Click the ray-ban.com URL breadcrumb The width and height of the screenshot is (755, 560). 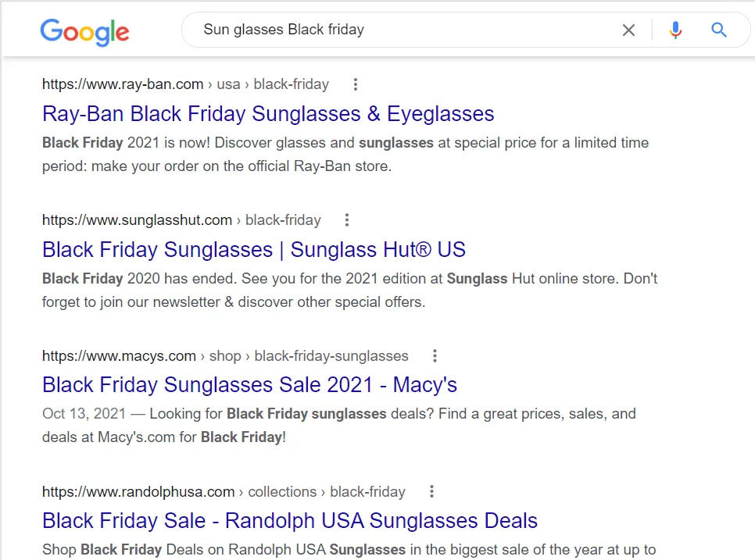coord(185,84)
